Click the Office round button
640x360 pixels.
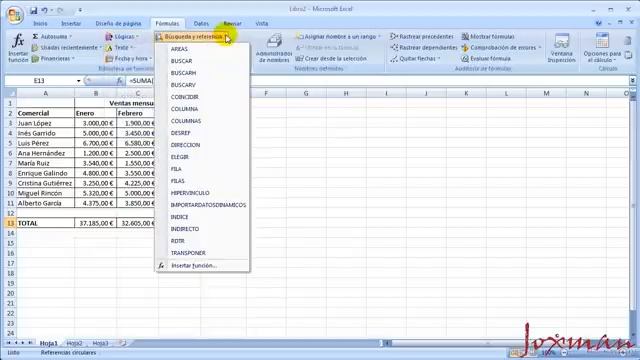click(15, 14)
